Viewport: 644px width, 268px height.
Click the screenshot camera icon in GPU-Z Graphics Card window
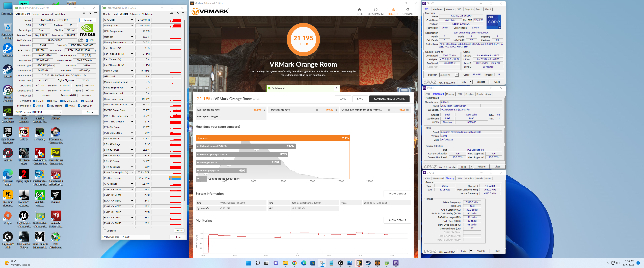84,14
